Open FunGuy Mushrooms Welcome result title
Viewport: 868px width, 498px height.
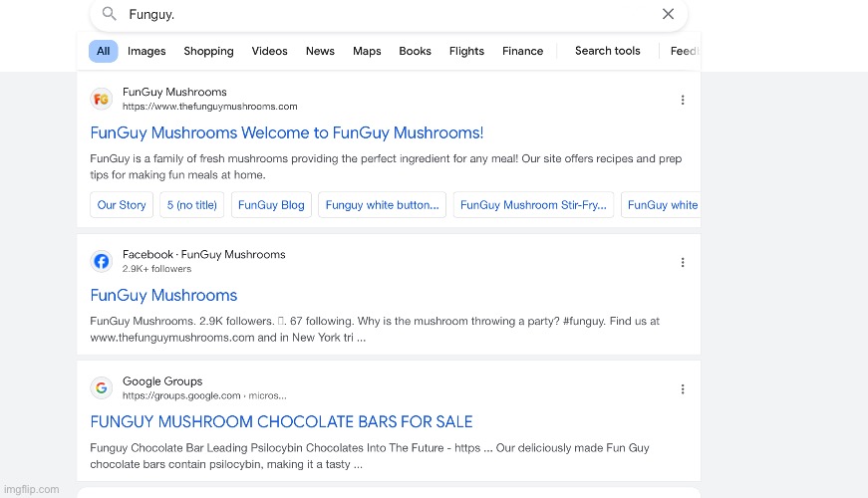click(x=287, y=132)
